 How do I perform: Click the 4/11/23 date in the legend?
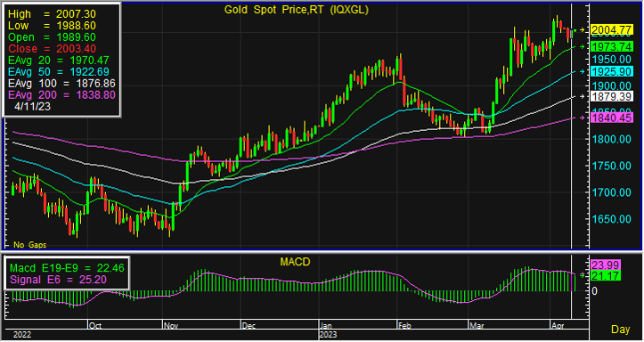point(32,106)
